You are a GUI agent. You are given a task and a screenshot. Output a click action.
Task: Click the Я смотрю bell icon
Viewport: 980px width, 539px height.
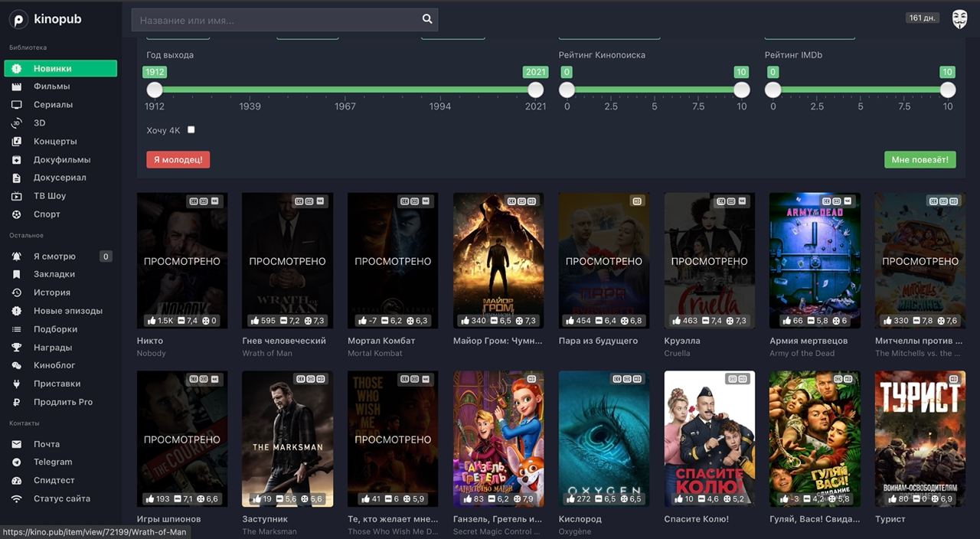[x=16, y=256]
